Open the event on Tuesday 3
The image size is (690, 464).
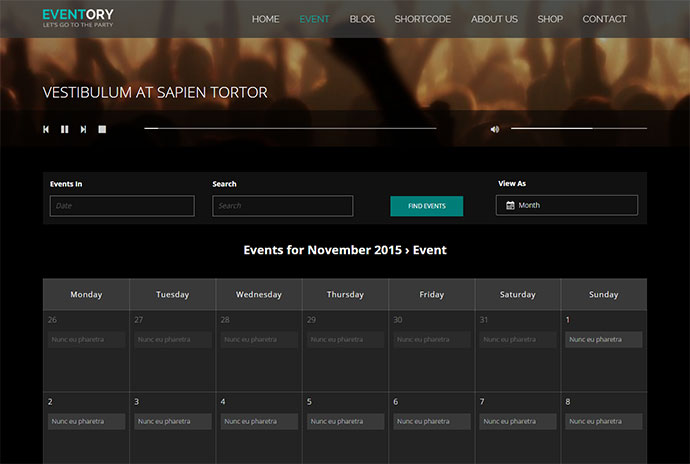172,421
